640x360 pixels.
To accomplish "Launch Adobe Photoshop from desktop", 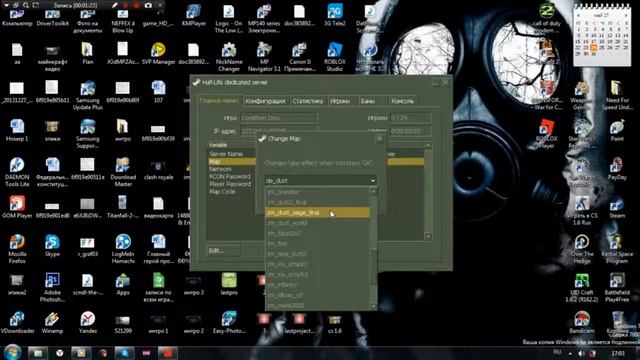I will coord(52,287).
